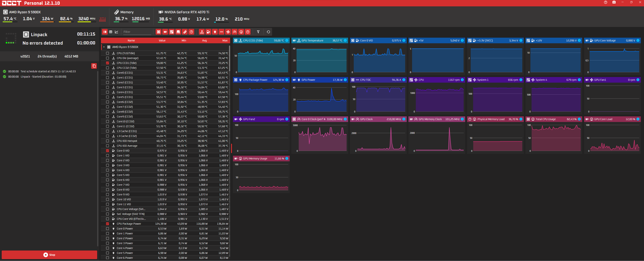
Task: Click the Filter text field
Action: point(137,32)
